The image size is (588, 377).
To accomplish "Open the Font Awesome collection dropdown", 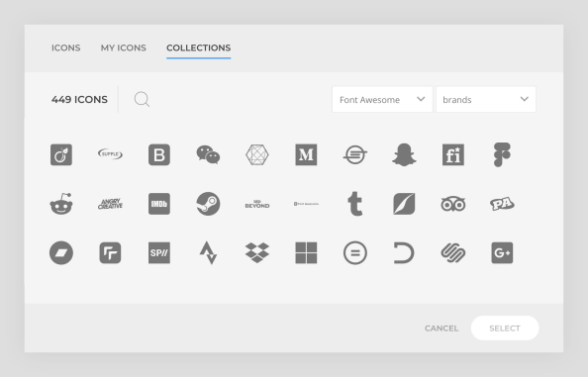I will (x=382, y=99).
